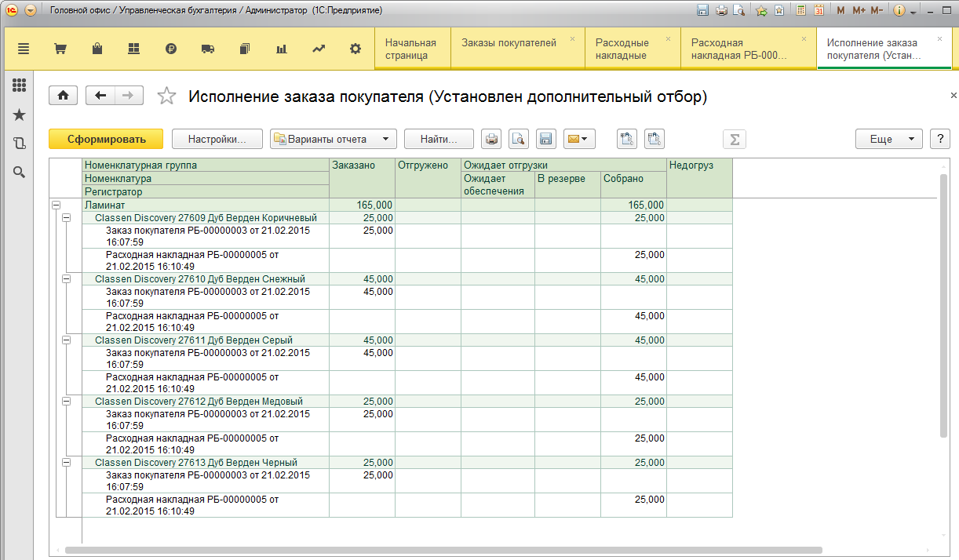This screenshot has height=560, width=959.
Task: Switch to the Заказы покупателей tab
Action: click(518, 49)
